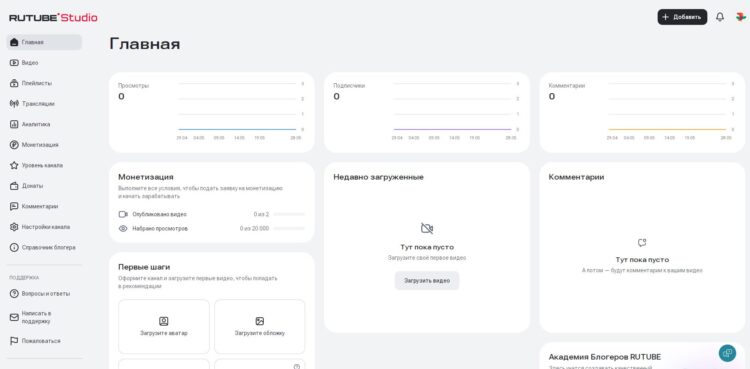Click the Пожаловаться flag icon
The width and height of the screenshot is (750, 369).
click(x=14, y=341)
